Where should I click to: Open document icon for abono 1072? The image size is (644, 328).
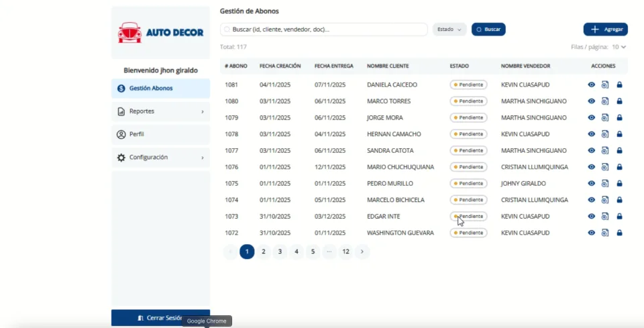[605, 233]
